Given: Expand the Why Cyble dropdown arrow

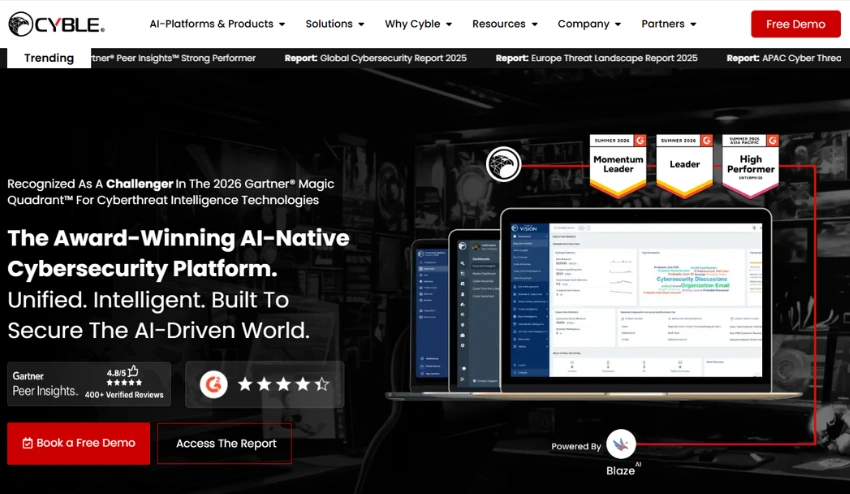Looking at the screenshot, I should pos(449,24).
